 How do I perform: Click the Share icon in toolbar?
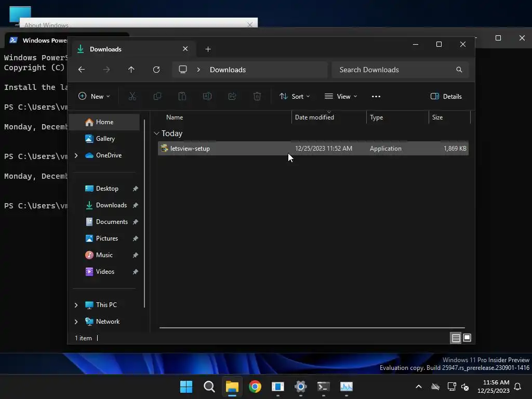232,96
